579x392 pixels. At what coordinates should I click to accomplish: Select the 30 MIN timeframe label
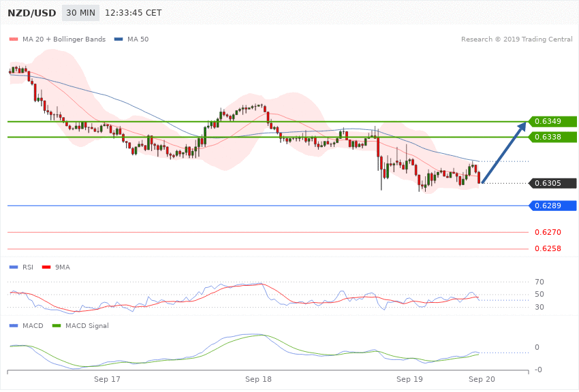point(80,13)
